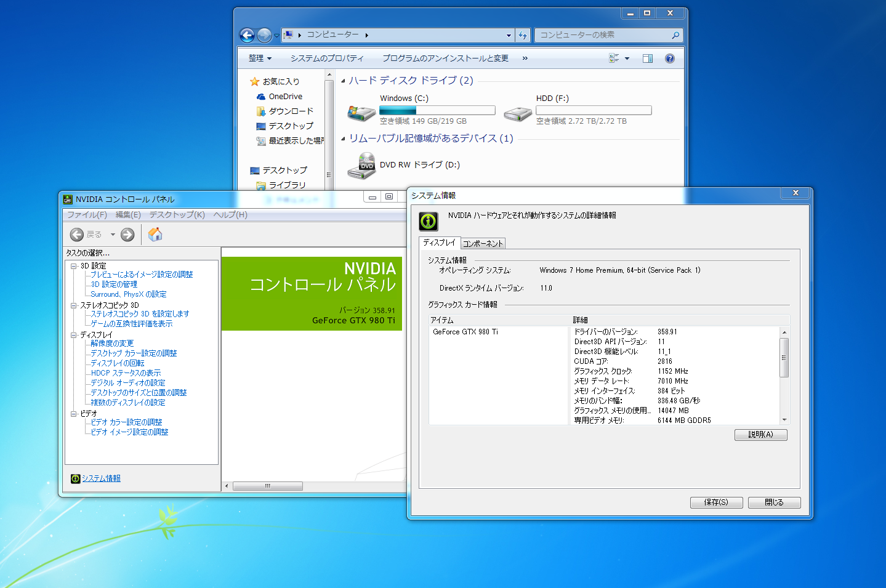The height and width of the screenshot is (588, 886).
Task: Collapse the ハード ディスク ドライブ group
Action: click(343, 81)
